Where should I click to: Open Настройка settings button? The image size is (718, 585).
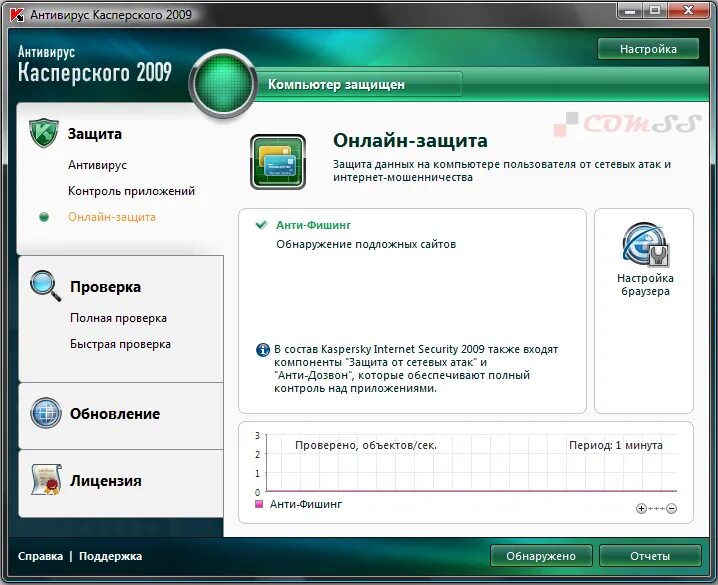click(x=648, y=49)
